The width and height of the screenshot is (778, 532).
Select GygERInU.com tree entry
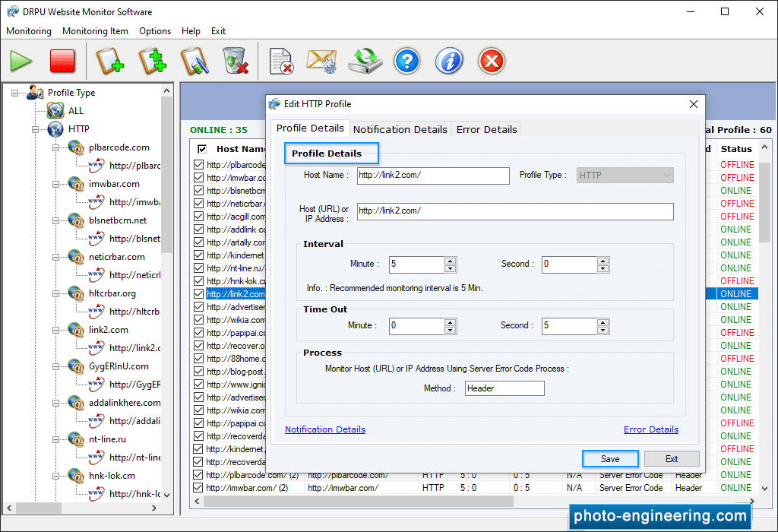tap(119, 366)
